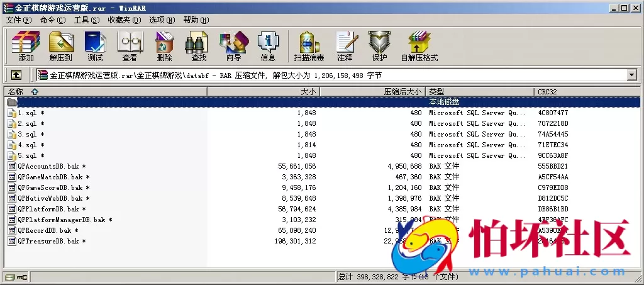This screenshot has height=285, width=644.
Task: Go up one folder level button
Action: point(16,75)
